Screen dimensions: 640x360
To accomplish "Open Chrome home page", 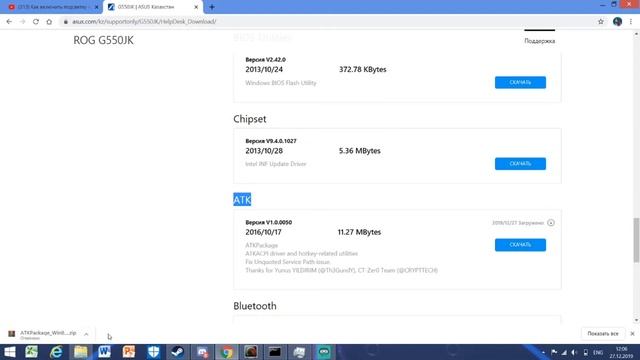I will (x=49, y=22).
